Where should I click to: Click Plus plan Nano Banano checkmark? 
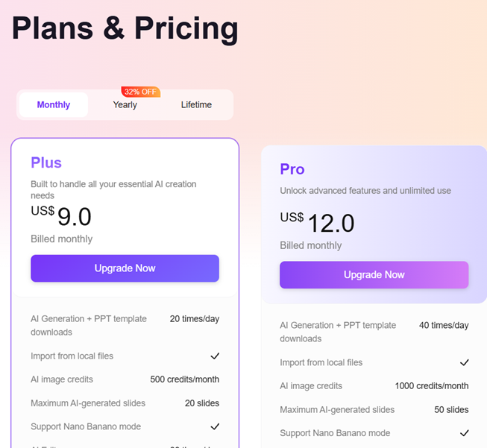click(215, 427)
